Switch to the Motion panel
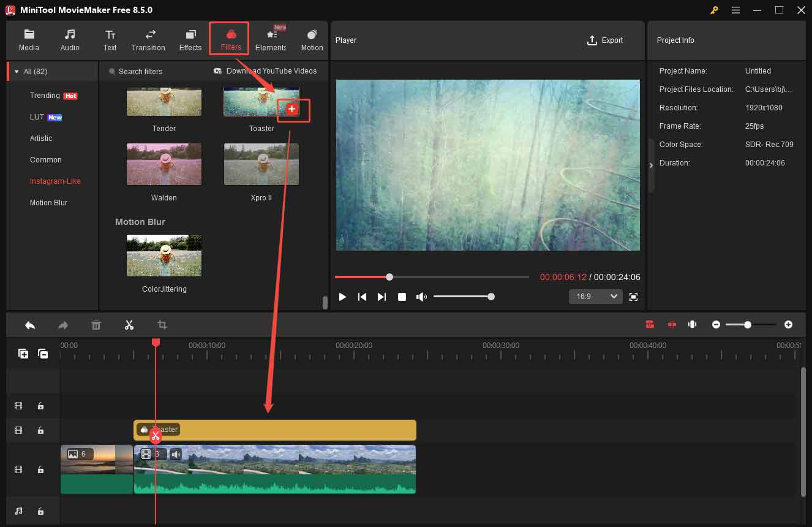812x527 pixels. 312,40
